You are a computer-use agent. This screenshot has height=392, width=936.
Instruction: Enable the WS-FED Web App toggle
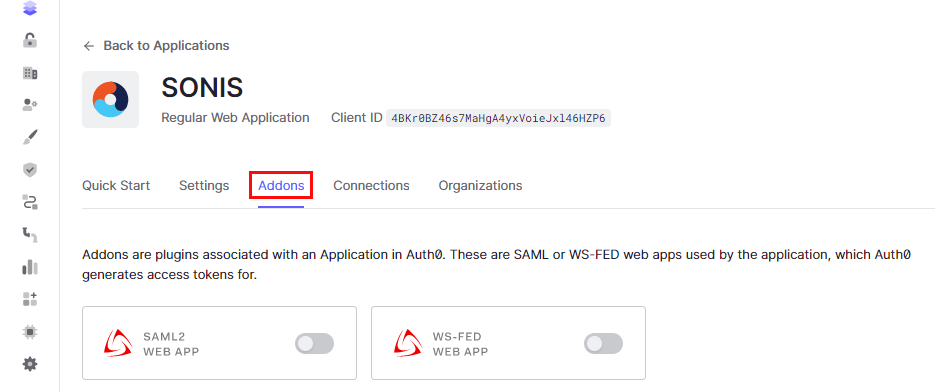tap(604, 344)
